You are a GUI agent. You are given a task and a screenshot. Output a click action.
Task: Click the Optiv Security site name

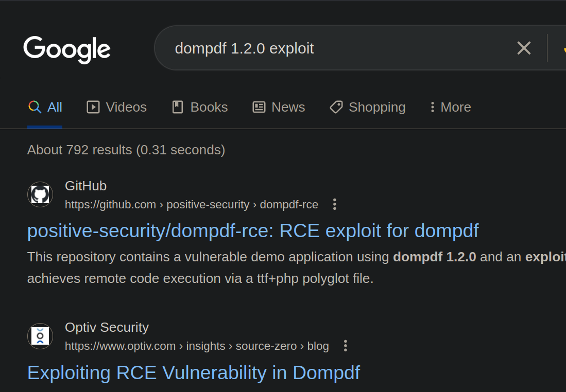107,327
